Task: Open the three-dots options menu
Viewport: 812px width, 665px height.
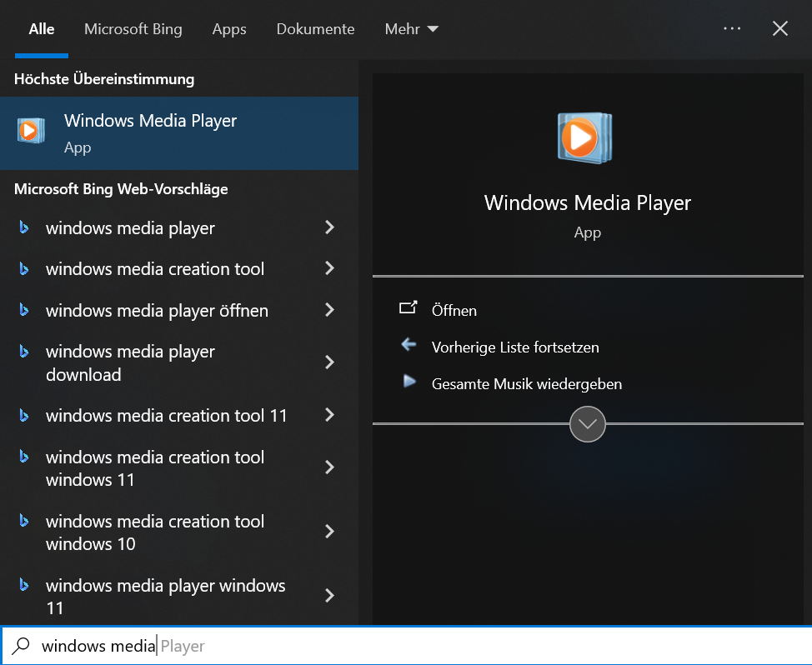Action: pyautogui.click(x=732, y=28)
